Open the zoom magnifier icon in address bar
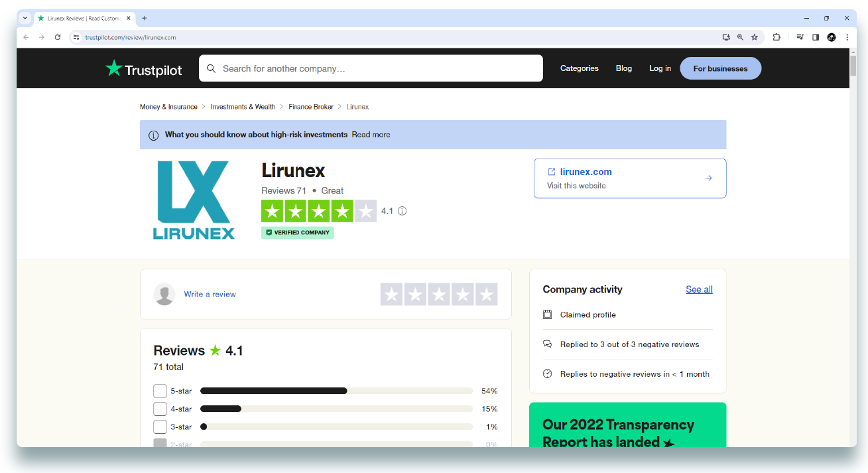This screenshot has width=868, height=473. pos(740,37)
